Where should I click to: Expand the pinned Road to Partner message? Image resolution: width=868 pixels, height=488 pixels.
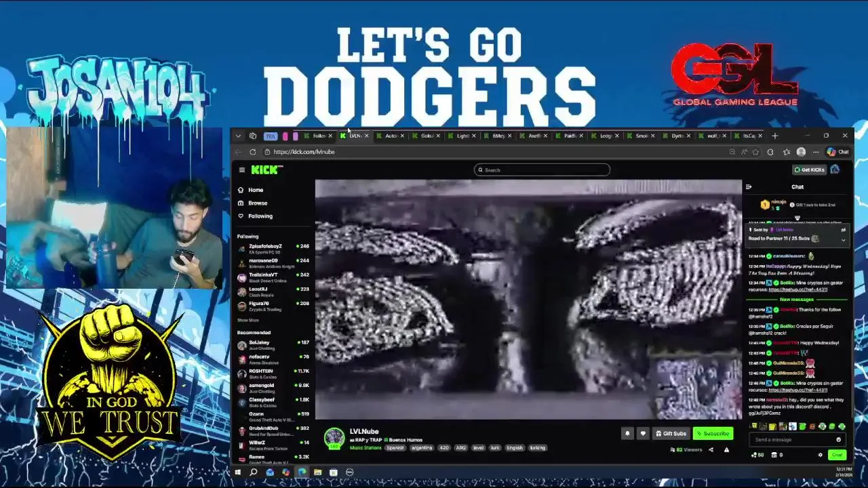[x=844, y=239]
